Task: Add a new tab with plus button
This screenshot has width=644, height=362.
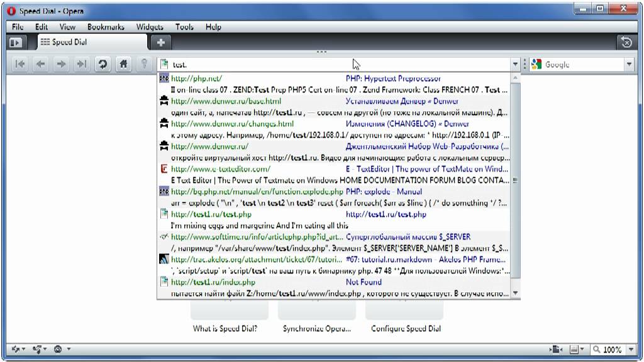Action: pyautogui.click(x=161, y=42)
